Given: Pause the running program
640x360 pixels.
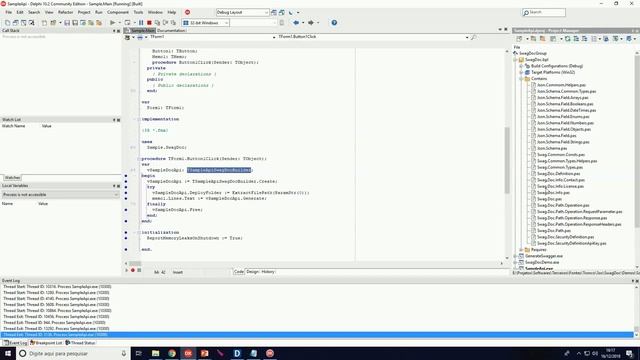Looking at the screenshot, I should coord(141,23).
